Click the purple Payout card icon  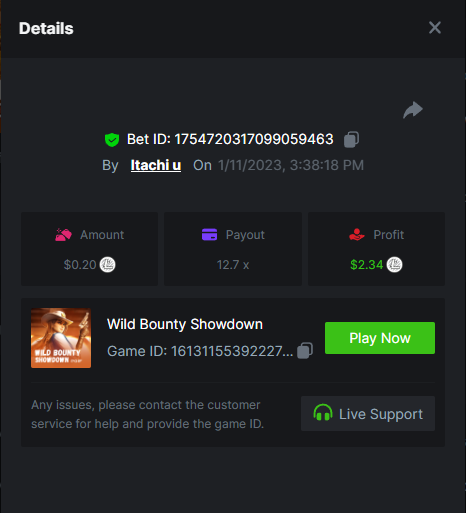tap(209, 234)
